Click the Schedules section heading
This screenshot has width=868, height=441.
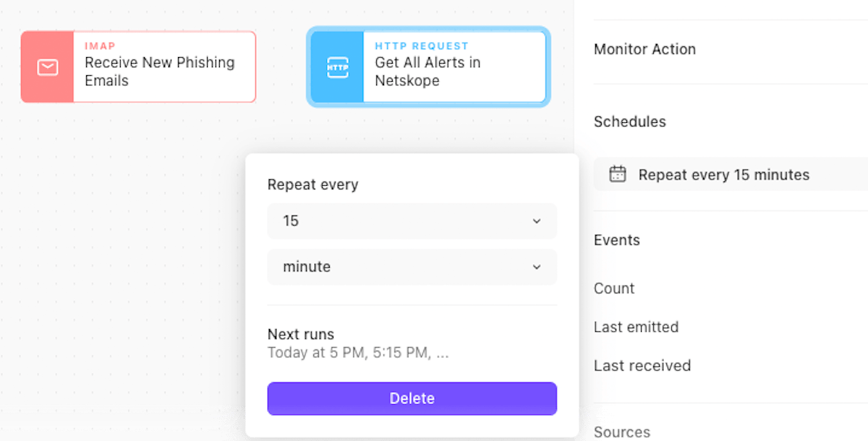(629, 121)
